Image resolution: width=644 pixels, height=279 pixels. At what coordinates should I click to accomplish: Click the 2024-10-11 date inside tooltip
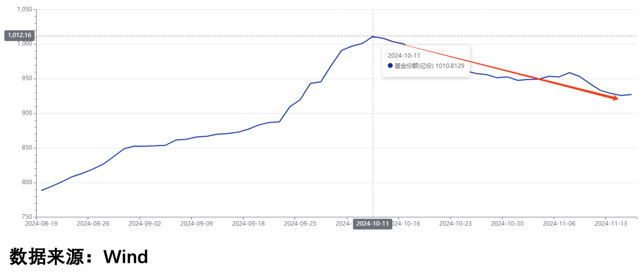coord(404,55)
